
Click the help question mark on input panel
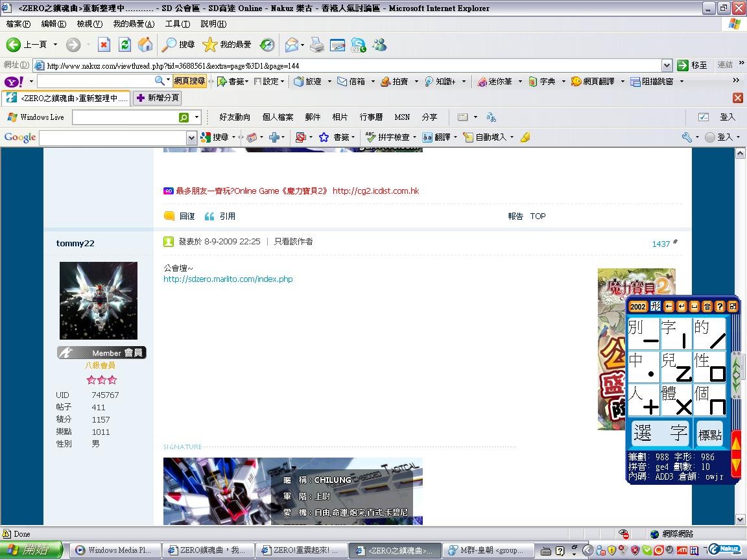720,307
